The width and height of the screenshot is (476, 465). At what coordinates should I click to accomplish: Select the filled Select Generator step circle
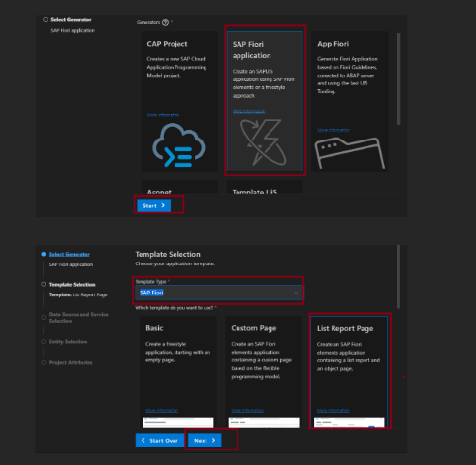click(x=44, y=254)
